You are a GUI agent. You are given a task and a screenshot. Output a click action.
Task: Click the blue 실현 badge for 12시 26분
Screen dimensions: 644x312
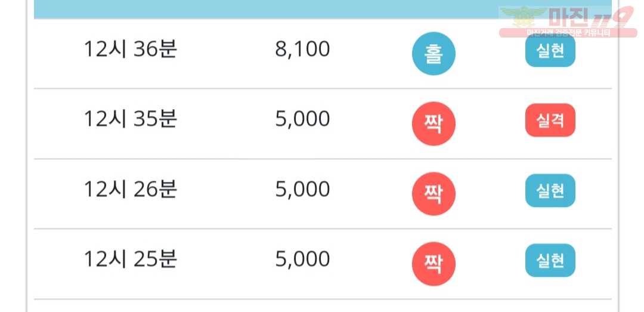tap(550, 190)
